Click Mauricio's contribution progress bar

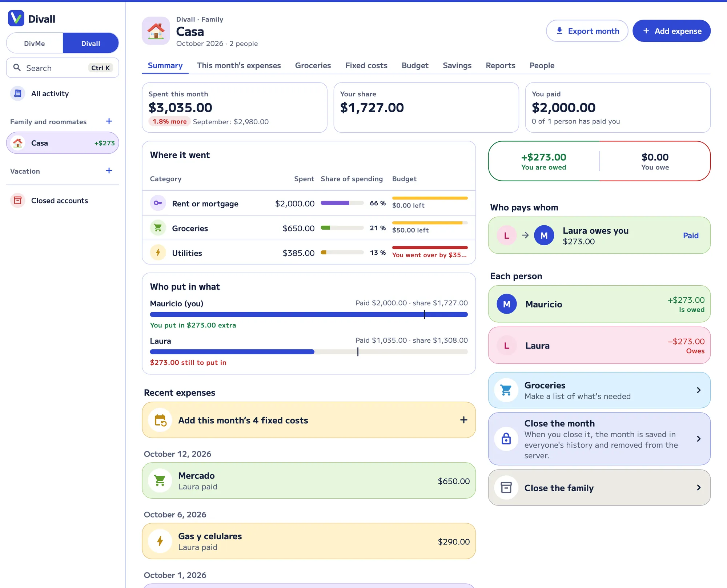point(309,314)
